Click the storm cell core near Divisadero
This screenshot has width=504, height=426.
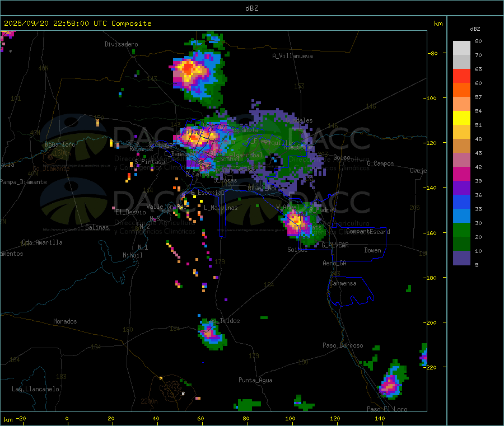click(189, 71)
